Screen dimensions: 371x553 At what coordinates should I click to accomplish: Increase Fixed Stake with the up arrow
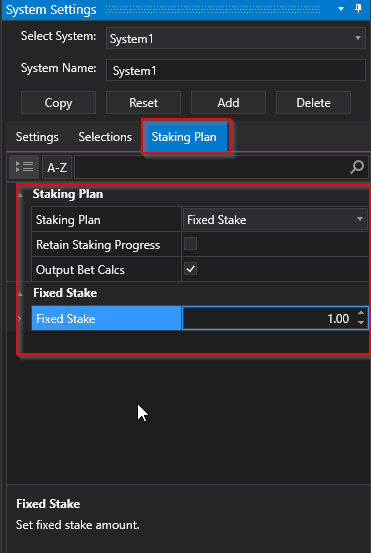[361, 313]
